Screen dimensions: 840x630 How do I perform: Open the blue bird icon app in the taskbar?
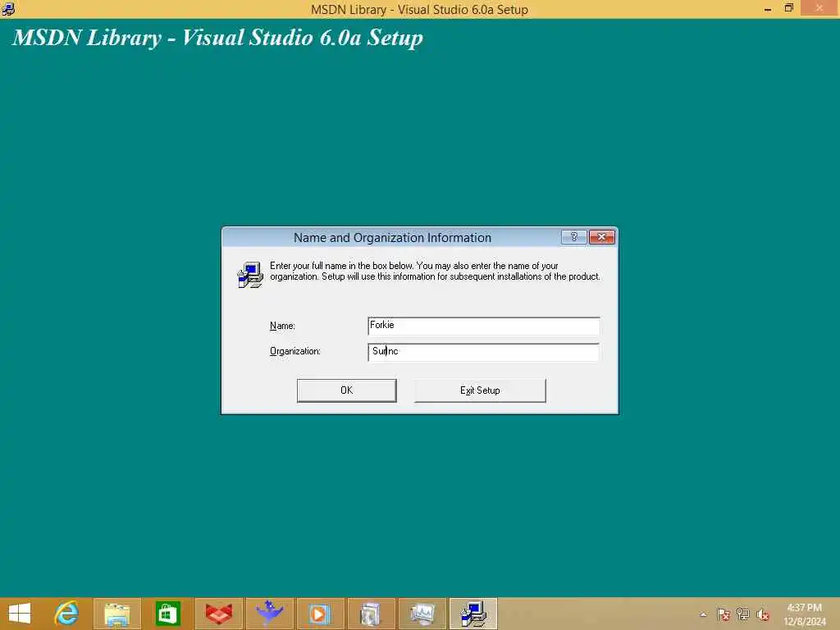(x=269, y=614)
